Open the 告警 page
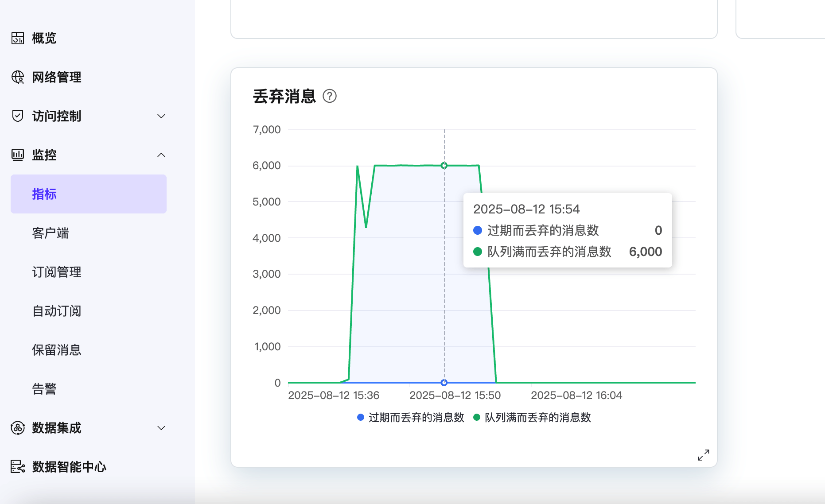Image resolution: width=825 pixels, height=504 pixels. (44, 388)
